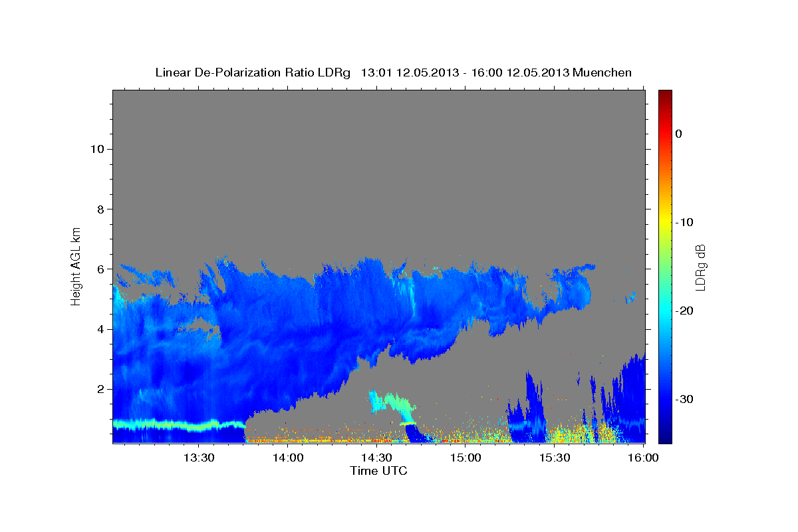Click the plot title 'Linear De-Polarization Ratio LDRg'

[253, 72]
